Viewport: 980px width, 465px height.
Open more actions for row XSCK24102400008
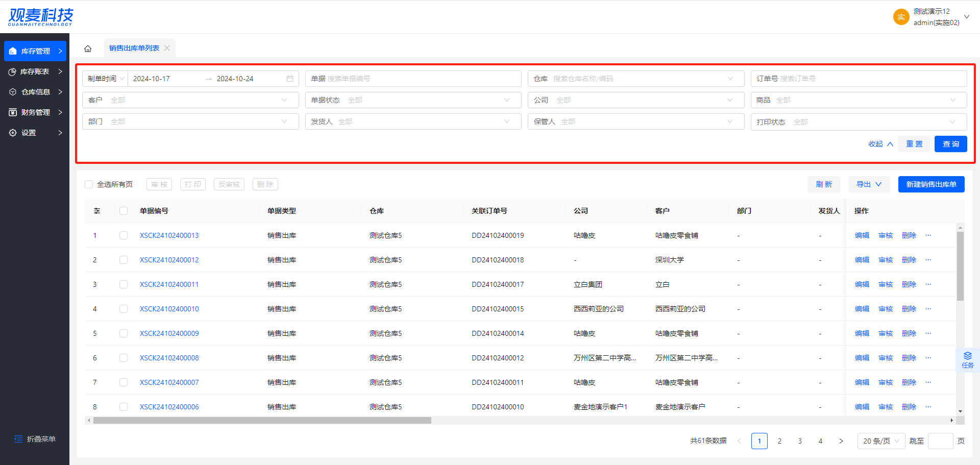928,358
